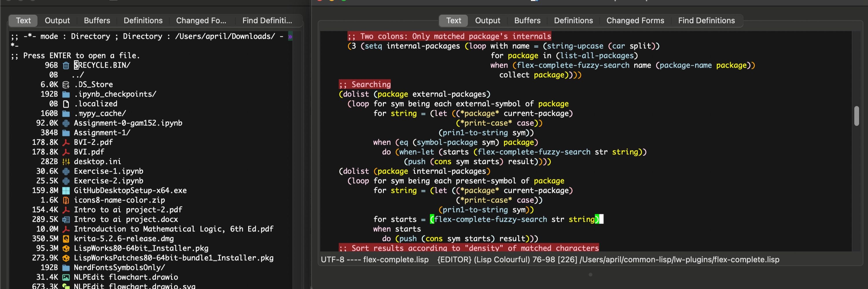Click the '(dolist (package external-packages)' line
The image size is (868, 289).
414,94
